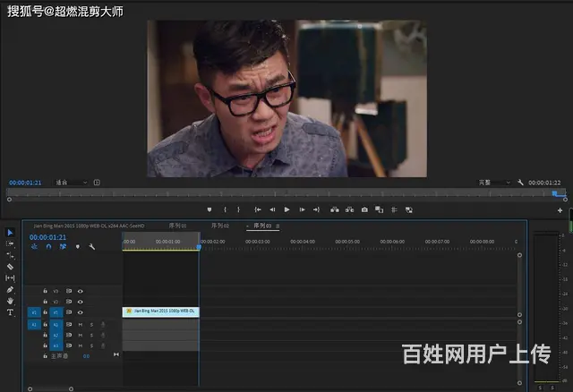The width and height of the screenshot is (573, 392).
Task: Select the Jian Bing Man clip
Action: pos(161,311)
